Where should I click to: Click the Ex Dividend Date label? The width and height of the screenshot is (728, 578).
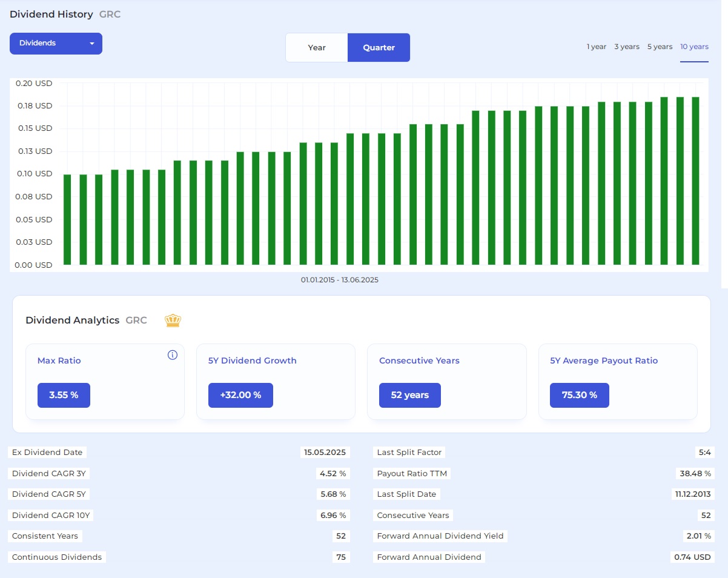pyautogui.click(x=47, y=453)
